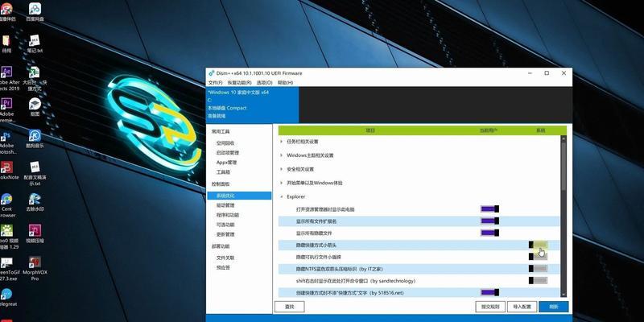Screen dimensions: 644x322
Task: Enable hide NTFS blue double-arrow compression switch
Action: tap(538, 269)
